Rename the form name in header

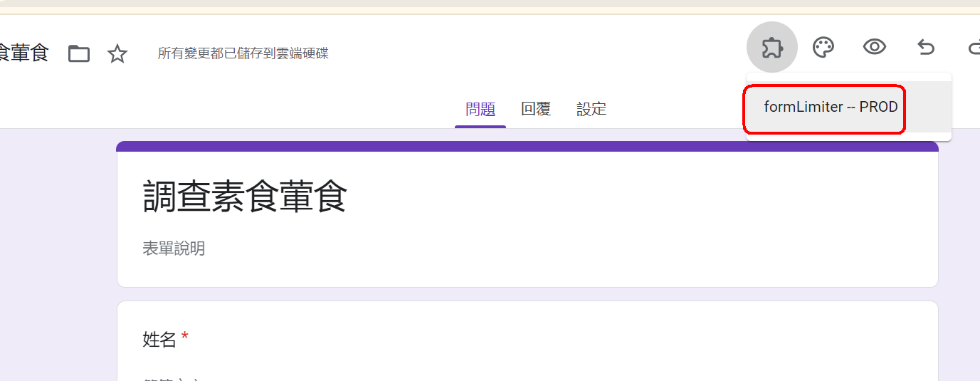tap(23, 53)
